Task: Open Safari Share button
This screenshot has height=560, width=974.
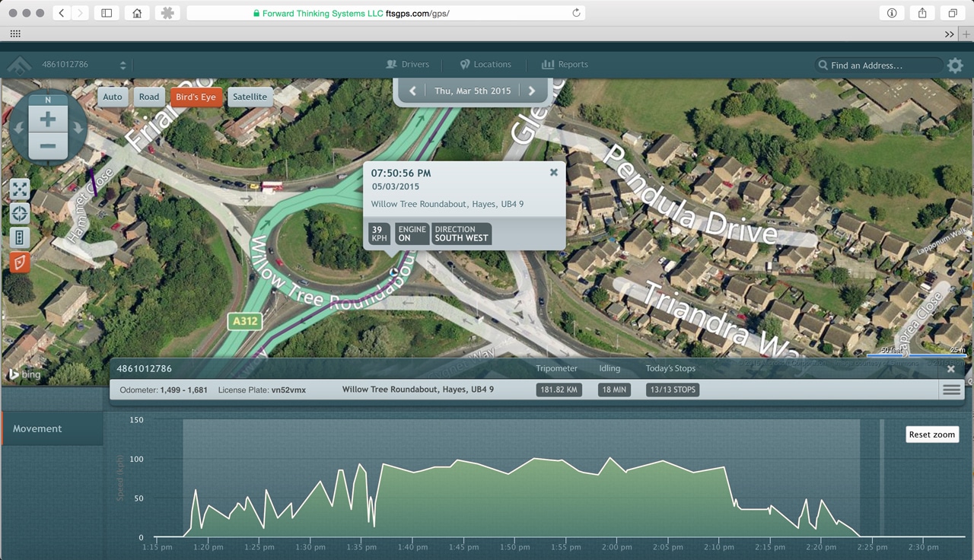Action: tap(922, 13)
